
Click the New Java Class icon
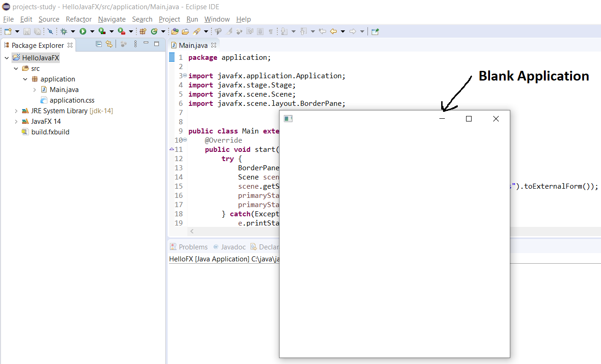pos(154,31)
